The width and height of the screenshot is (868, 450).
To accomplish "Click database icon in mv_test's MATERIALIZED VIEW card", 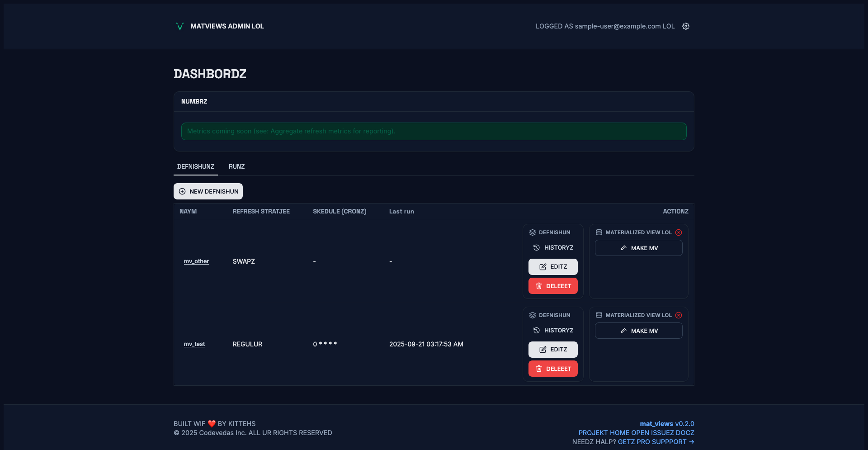I will coord(599,315).
